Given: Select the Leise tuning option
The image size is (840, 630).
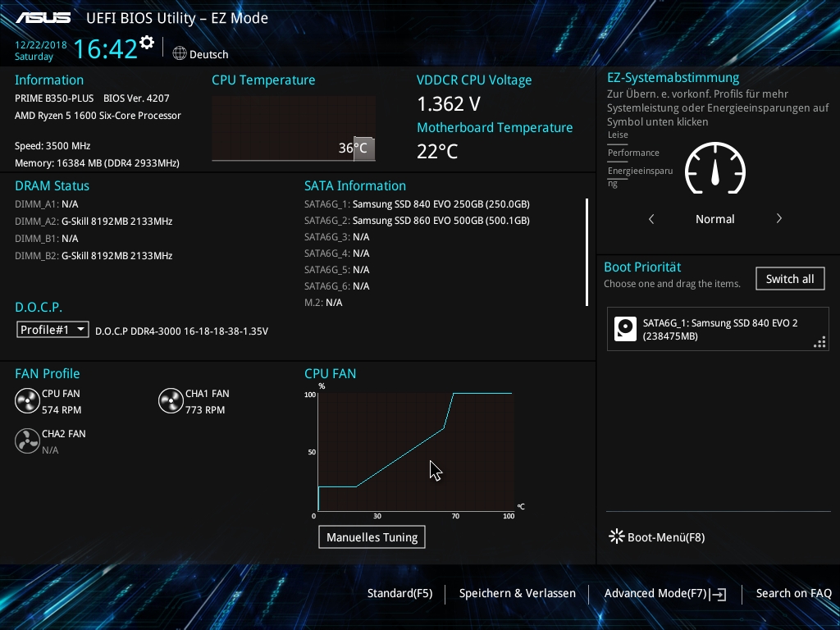Looking at the screenshot, I should [618, 135].
